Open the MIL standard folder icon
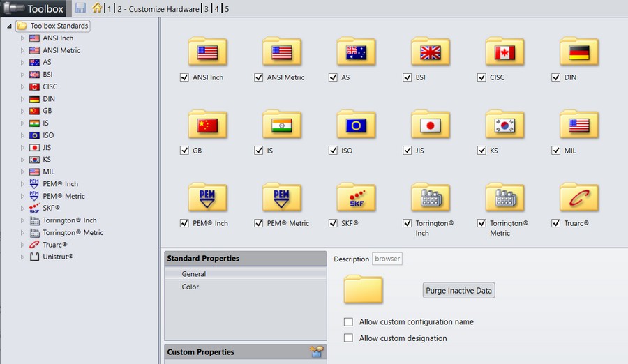This screenshot has width=628, height=364. click(x=579, y=125)
